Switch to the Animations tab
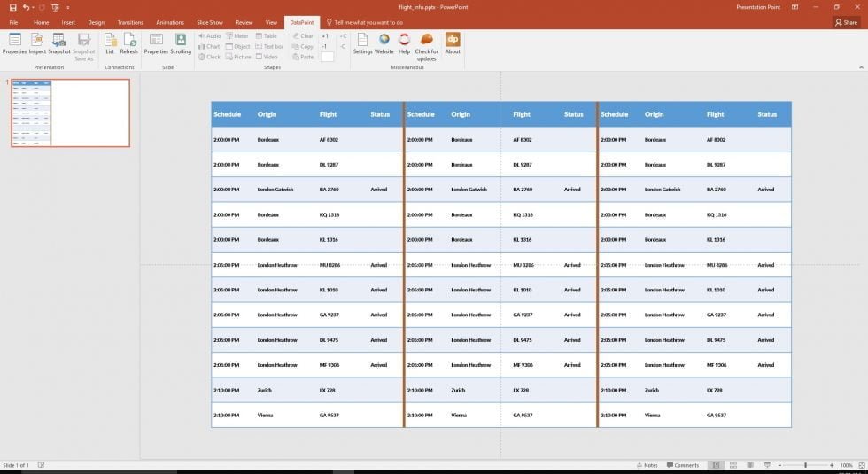The width and height of the screenshot is (868, 474). coord(169,23)
